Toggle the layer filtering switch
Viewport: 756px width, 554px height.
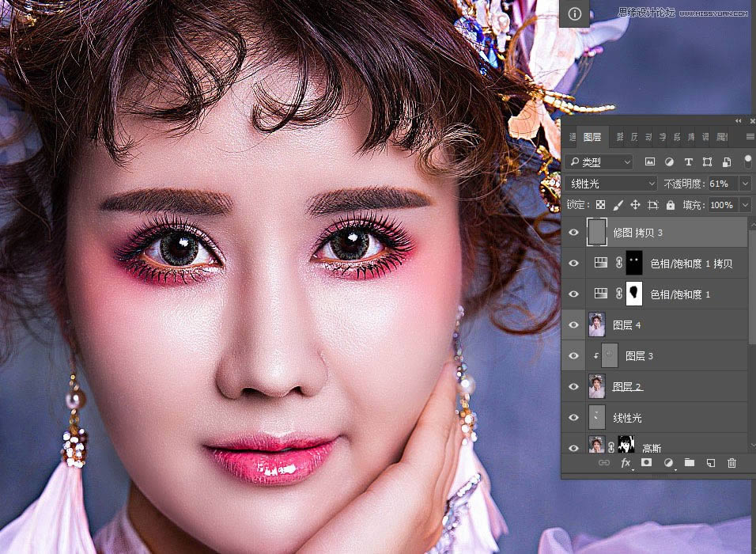(x=748, y=161)
